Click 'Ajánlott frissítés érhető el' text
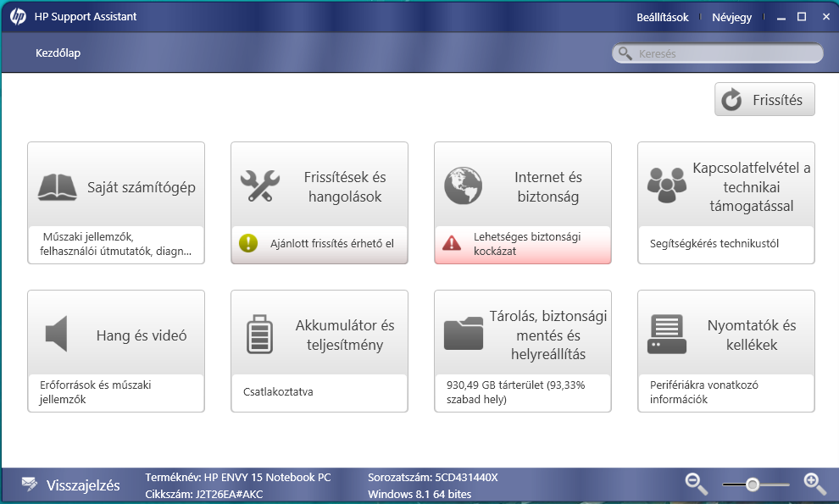This screenshot has height=504, width=839. tap(331, 243)
